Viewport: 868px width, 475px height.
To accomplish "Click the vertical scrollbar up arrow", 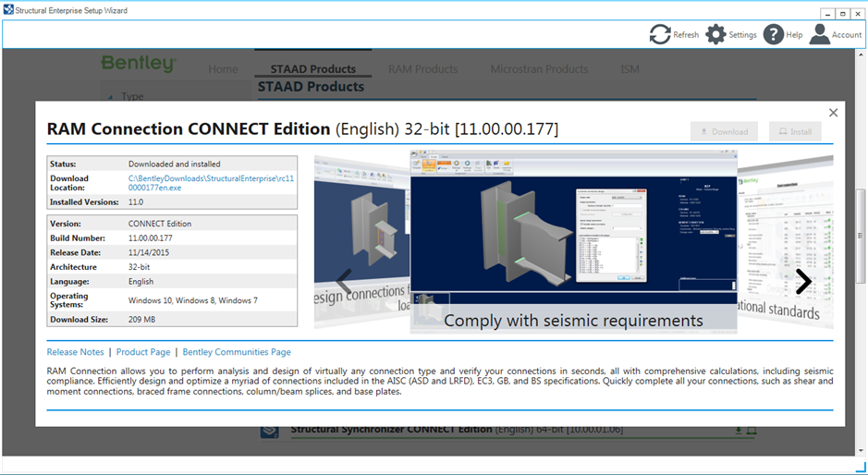I will point(861,55).
